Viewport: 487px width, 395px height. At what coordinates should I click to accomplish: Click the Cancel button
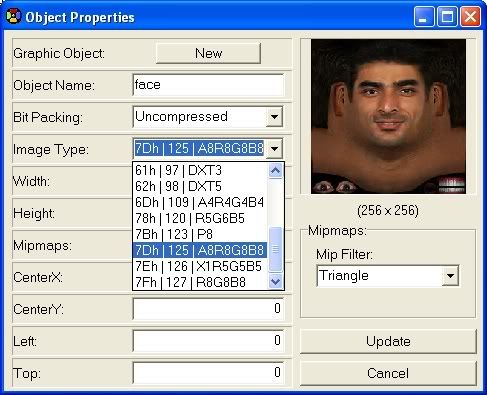[388, 373]
